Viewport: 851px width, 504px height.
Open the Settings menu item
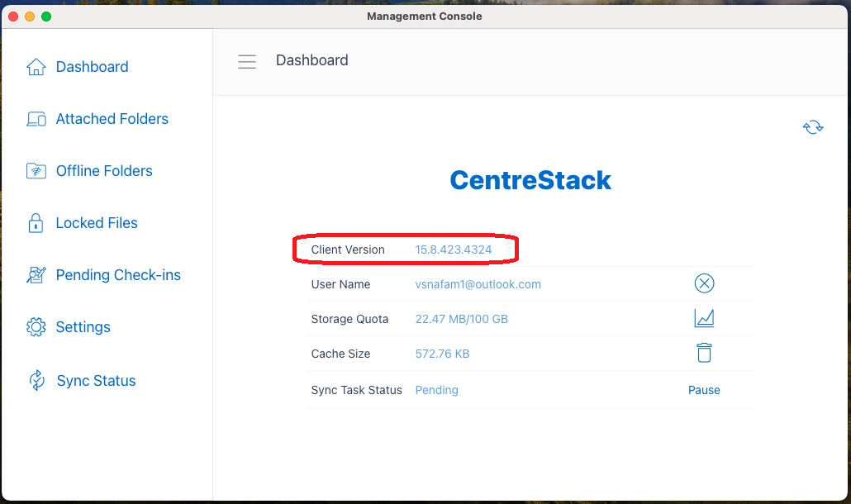[83, 327]
